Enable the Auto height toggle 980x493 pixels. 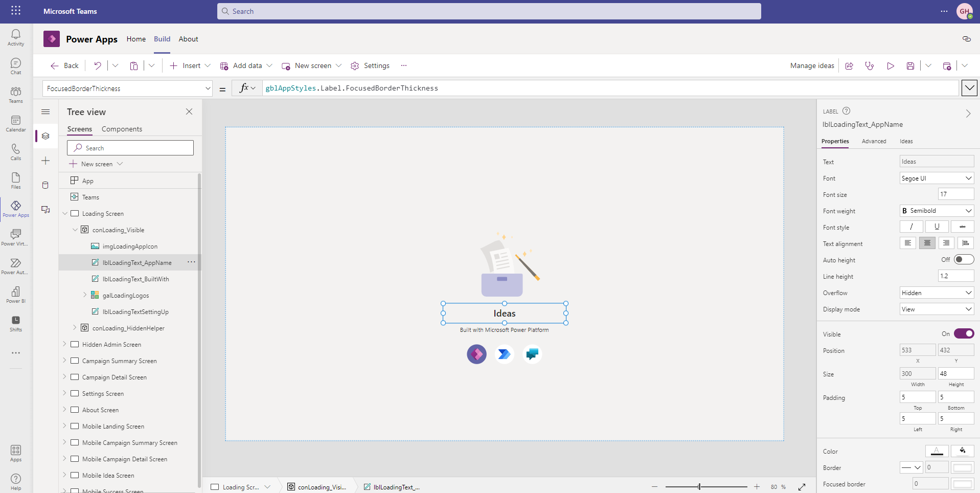point(964,260)
